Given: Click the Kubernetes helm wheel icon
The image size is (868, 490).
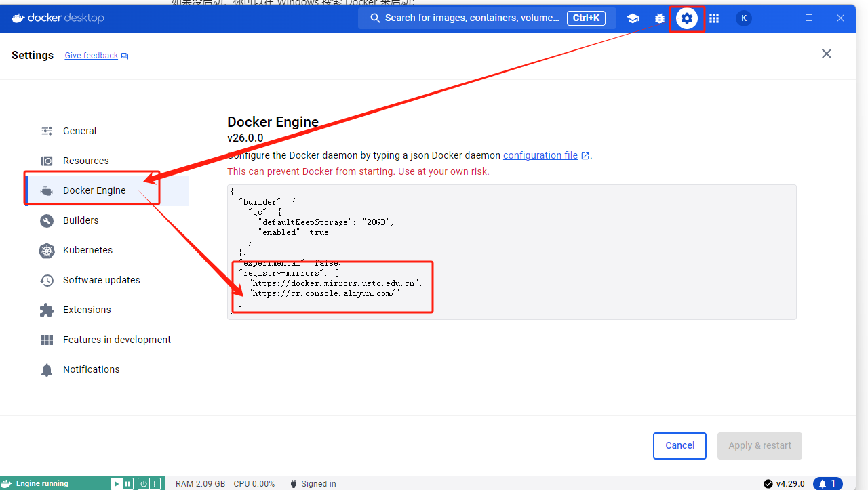Looking at the screenshot, I should (x=47, y=250).
